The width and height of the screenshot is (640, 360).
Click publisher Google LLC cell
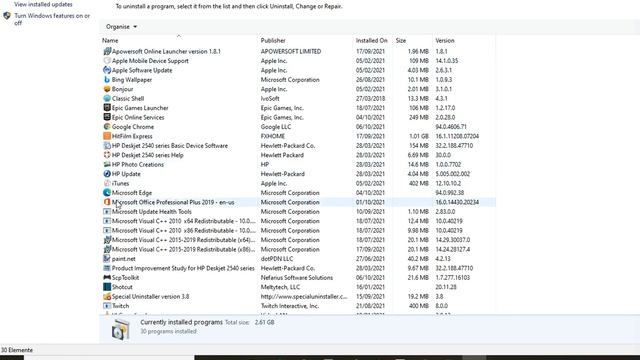276,127
